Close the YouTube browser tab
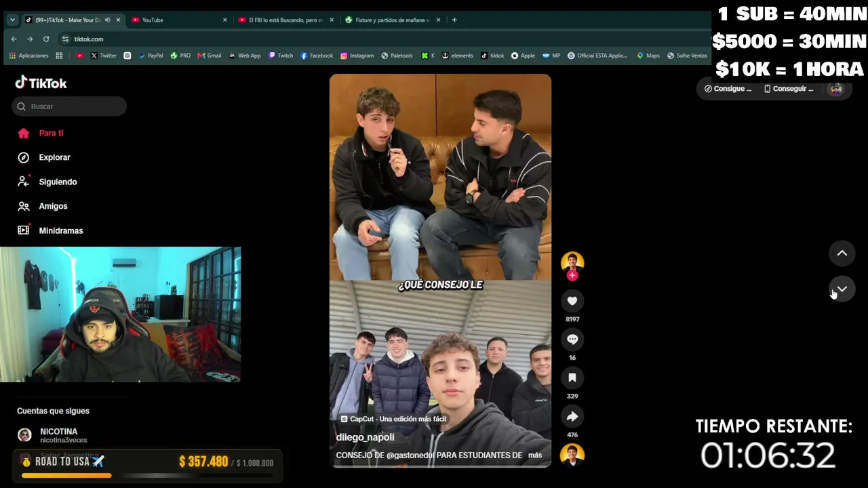868x488 pixels. (225, 20)
